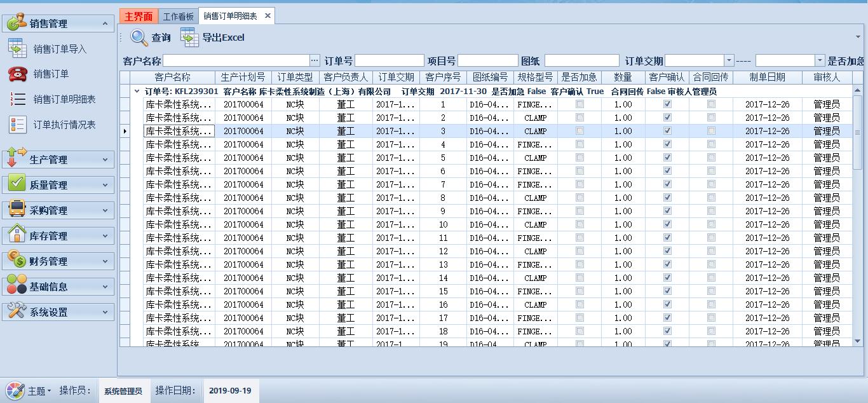The image size is (868, 403).
Task: Toggle 客户确认 checkbox in row 12
Action: click(x=667, y=250)
